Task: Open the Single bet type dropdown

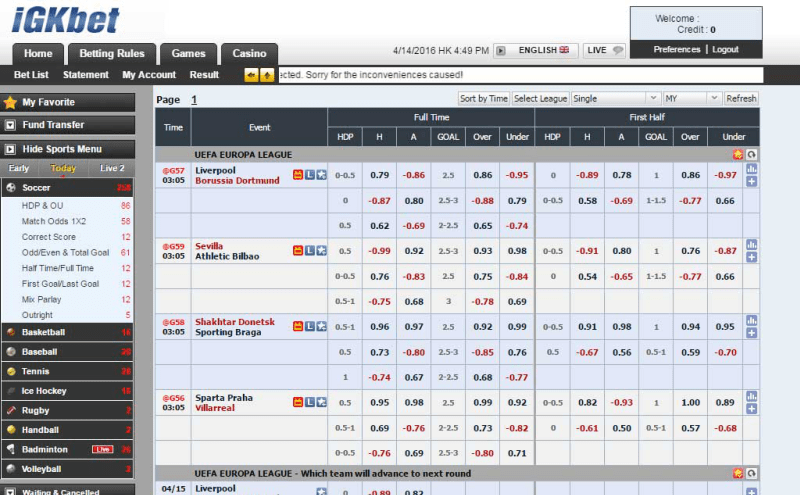Action: (616, 98)
